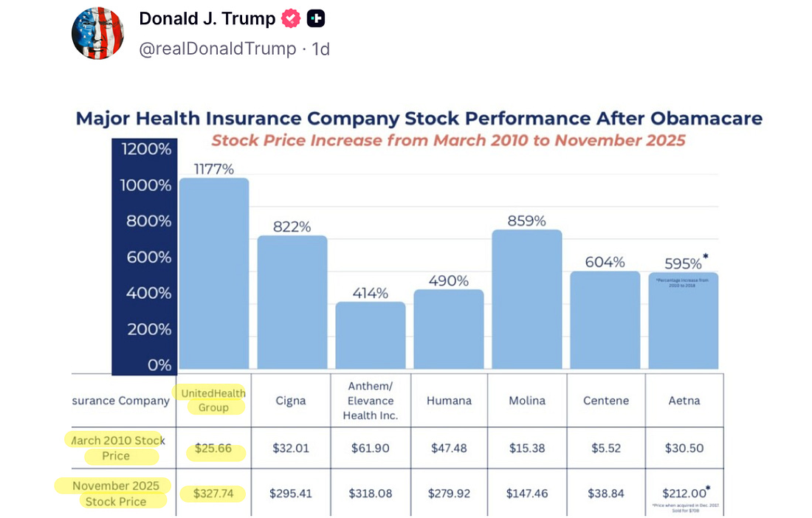This screenshot has width=812, height=518.
Task: Click the highlighted $327.74 stock price
Action: pos(216,494)
